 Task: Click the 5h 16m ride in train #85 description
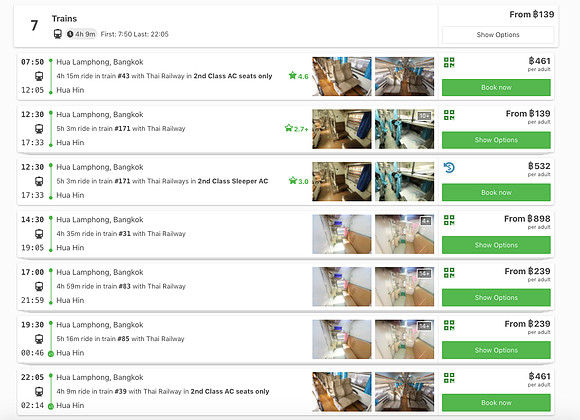point(120,339)
